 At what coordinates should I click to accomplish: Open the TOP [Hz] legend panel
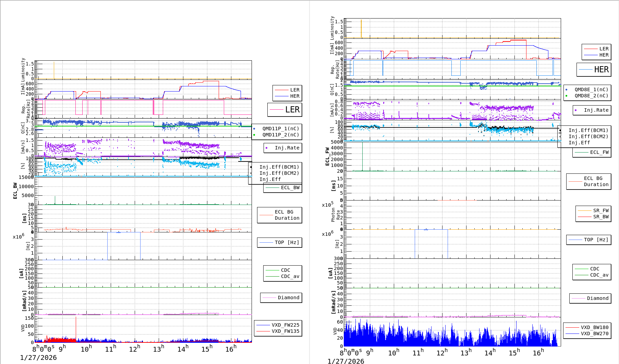279,242
